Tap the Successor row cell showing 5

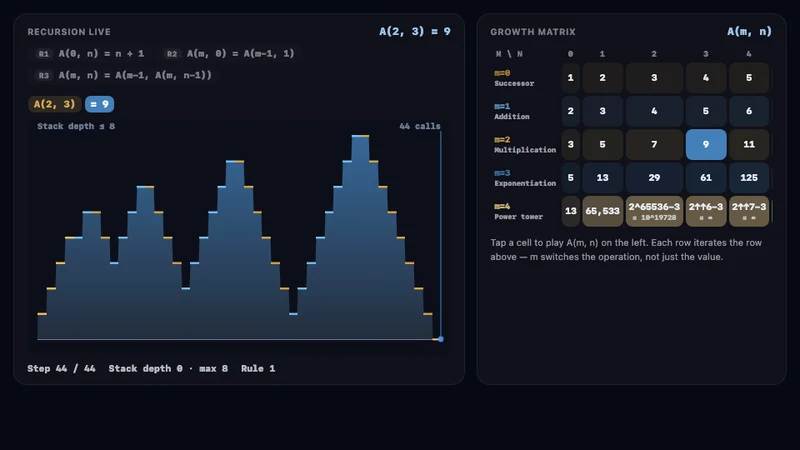748,78
